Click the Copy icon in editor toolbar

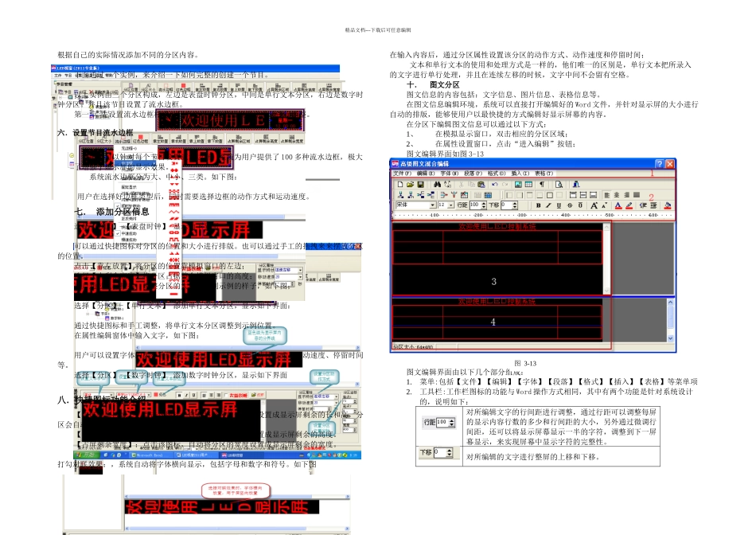click(x=471, y=184)
